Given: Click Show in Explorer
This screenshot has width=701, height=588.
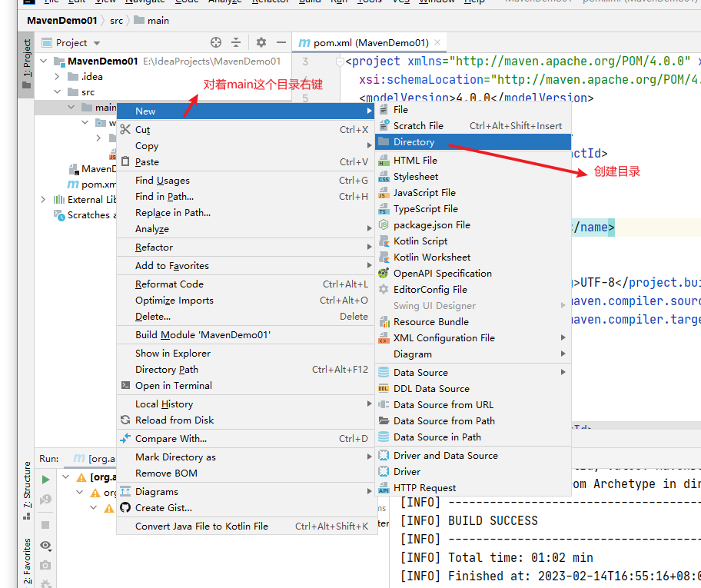Looking at the screenshot, I should (x=245, y=354).
